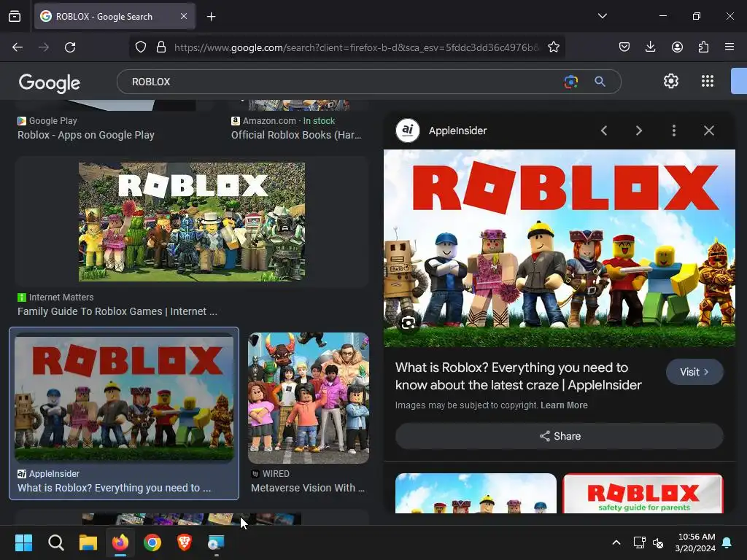Open Windows taskbar search
Screen dimensions: 747x560
[55, 542]
